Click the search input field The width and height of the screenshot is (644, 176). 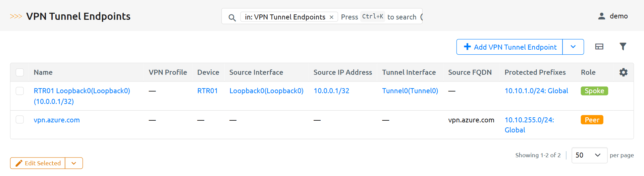(379, 17)
